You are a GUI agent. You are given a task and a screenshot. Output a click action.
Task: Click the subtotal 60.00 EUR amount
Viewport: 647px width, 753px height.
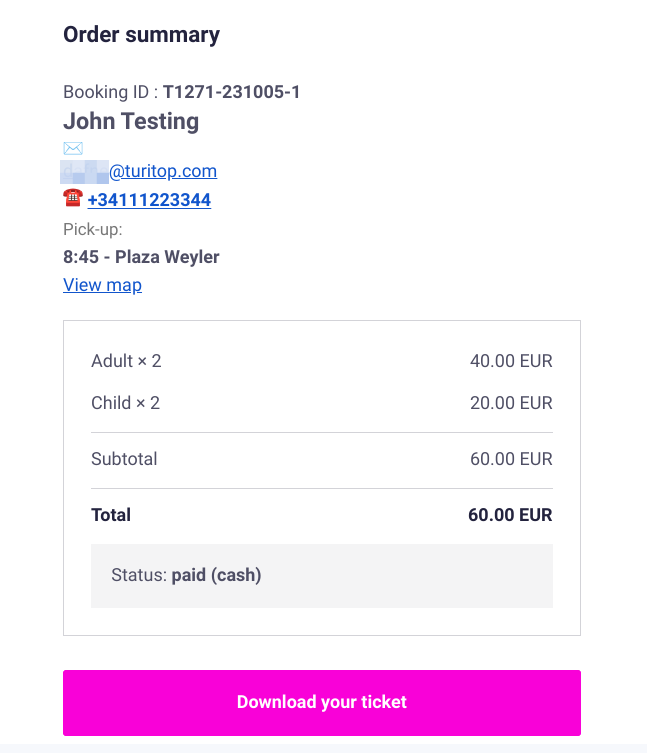[x=510, y=460]
